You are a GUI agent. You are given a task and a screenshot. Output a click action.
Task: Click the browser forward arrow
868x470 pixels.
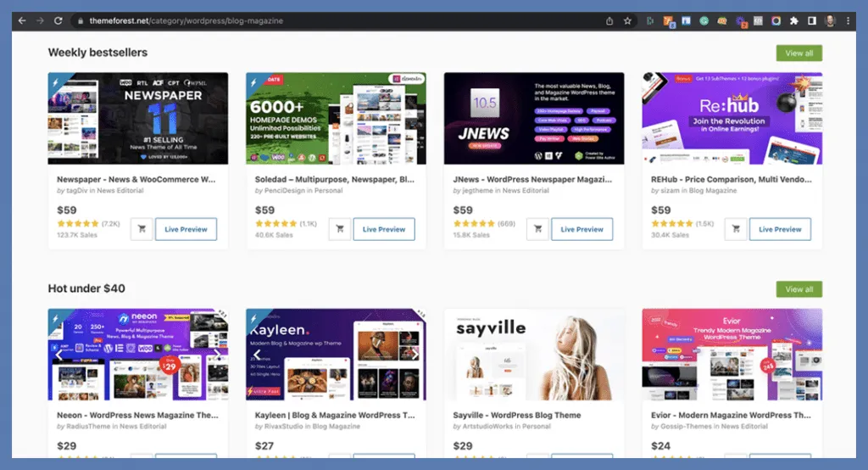tap(40, 20)
